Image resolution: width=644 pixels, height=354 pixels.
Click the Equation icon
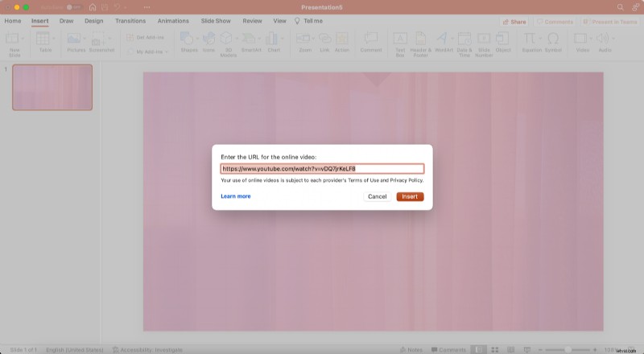tap(529, 38)
